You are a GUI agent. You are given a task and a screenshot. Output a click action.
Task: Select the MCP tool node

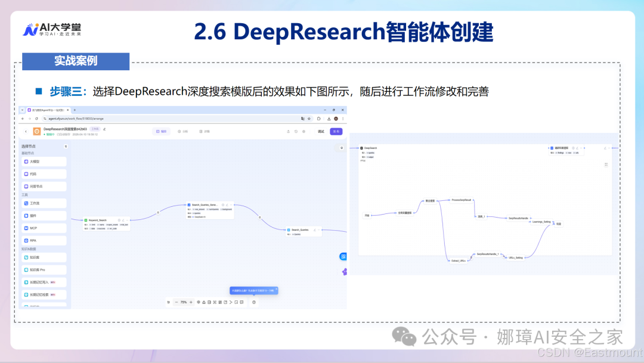pos(44,228)
